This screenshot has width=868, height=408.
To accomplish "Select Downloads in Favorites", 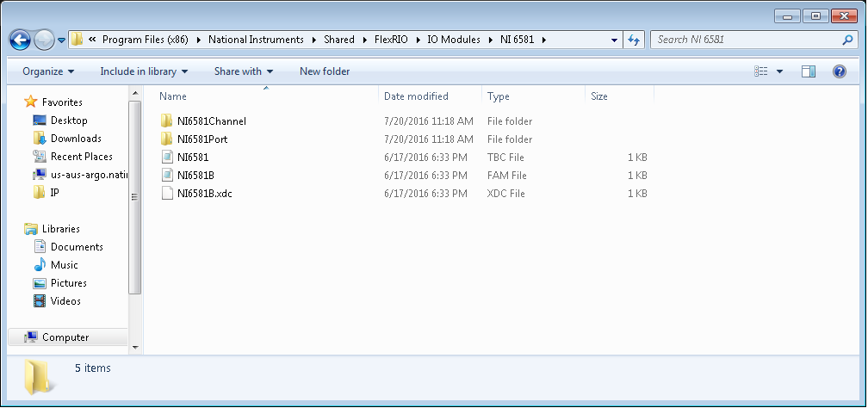I will [76, 139].
